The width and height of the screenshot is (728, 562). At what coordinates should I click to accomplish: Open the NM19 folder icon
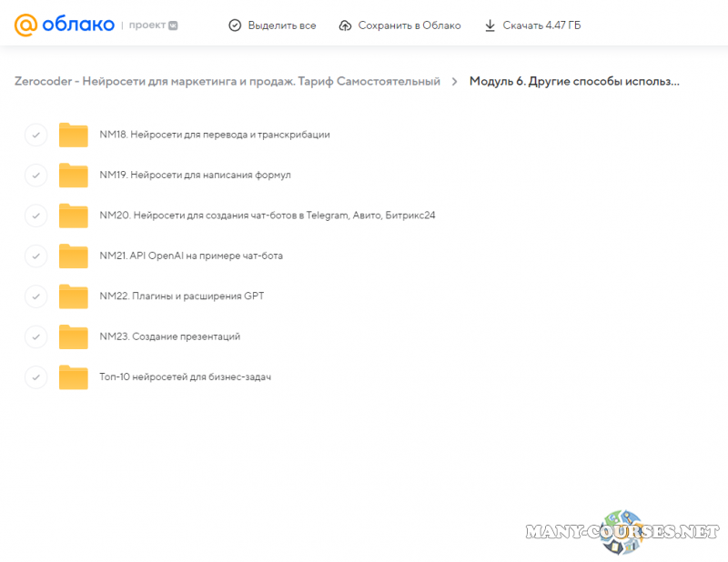click(x=73, y=175)
